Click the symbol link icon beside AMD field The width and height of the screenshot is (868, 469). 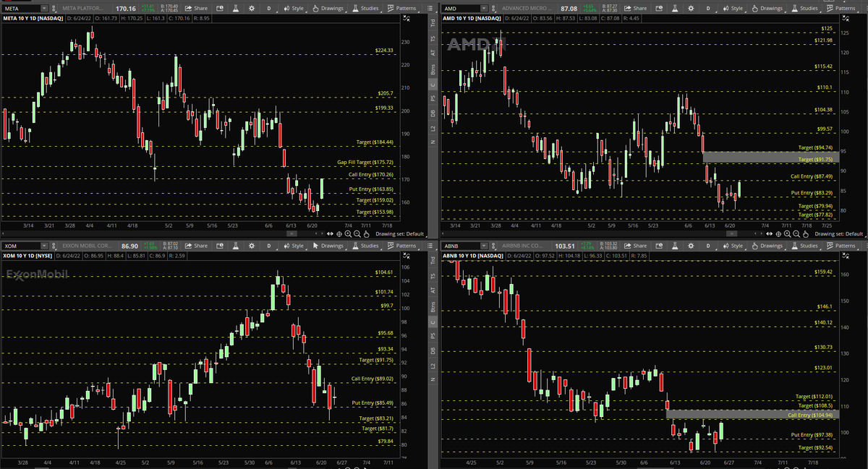[x=493, y=8]
